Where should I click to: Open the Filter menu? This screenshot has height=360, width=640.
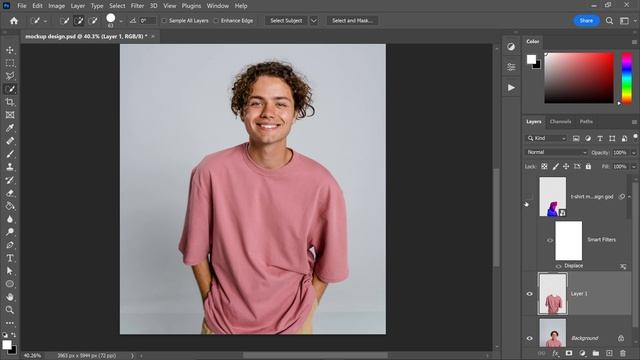pyautogui.click(x=137, y=6)
